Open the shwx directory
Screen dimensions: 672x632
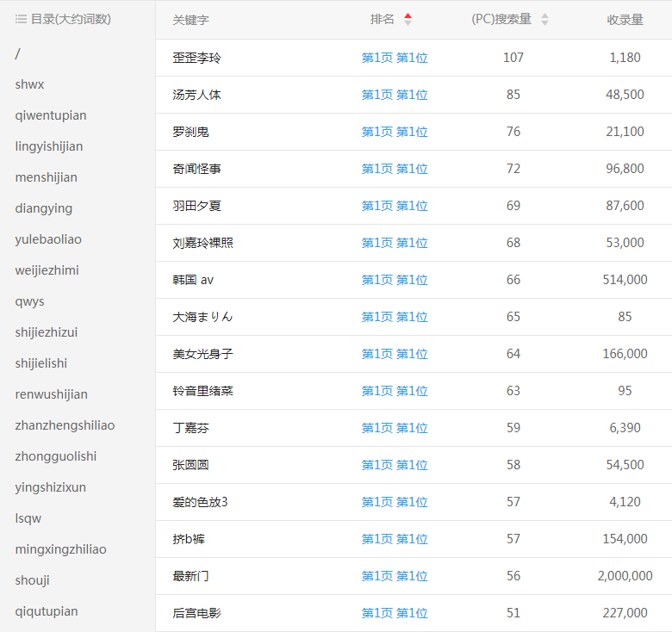tap(29, 84)
